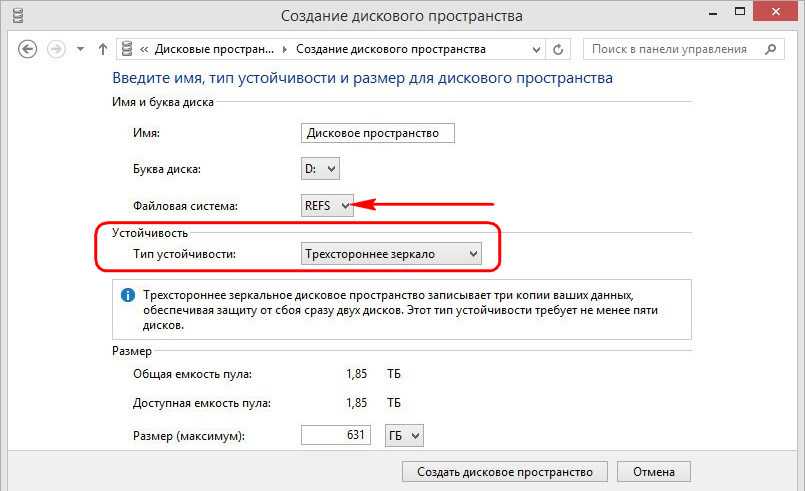The image size is (805, 491).
Task: Click Создание дискового пространства breadcrumb
Action: 391,49
